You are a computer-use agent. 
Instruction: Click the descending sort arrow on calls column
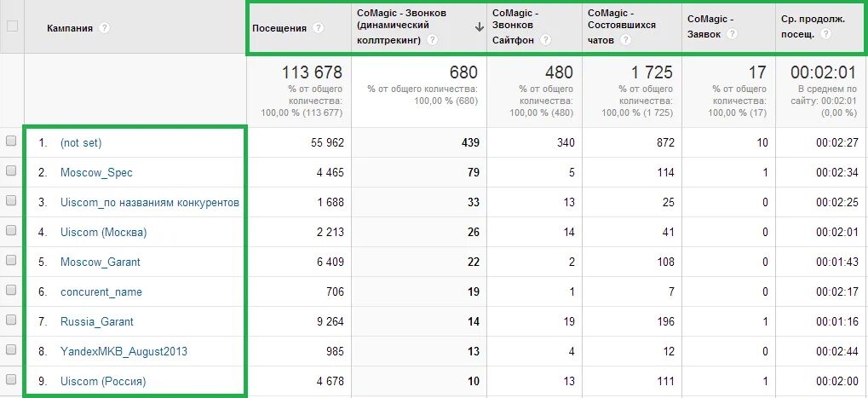coord(480,27)
